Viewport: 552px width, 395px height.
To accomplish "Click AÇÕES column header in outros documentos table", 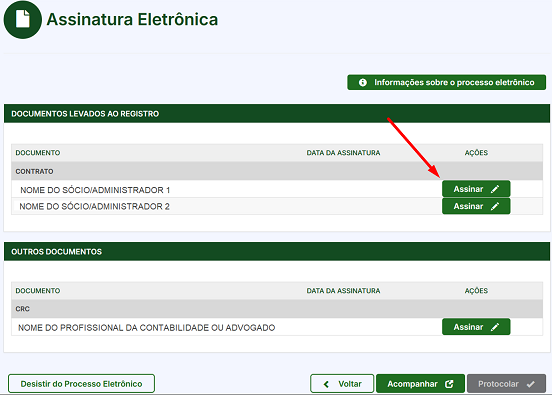I will click(476, 291).
